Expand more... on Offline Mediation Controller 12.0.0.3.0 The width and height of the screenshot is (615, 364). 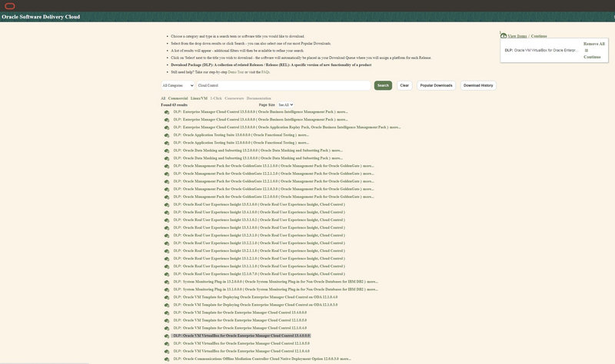point(345,359)
